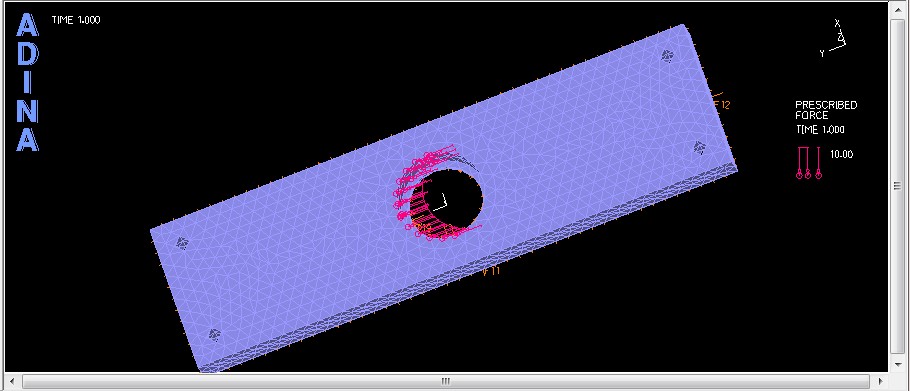
Task: Click the pink force arrows legend symbol
Action: click(809, 162)
